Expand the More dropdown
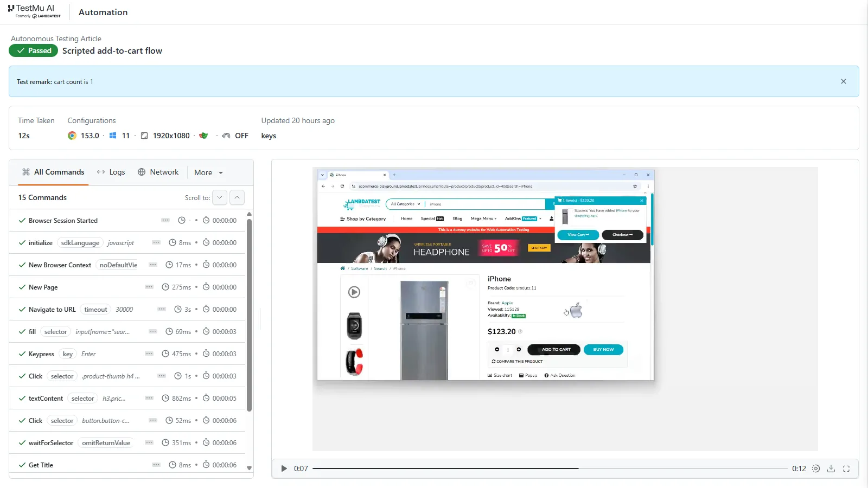Viewport: 868px width, 488px height. pyautogui.click(x=209, y=172)
